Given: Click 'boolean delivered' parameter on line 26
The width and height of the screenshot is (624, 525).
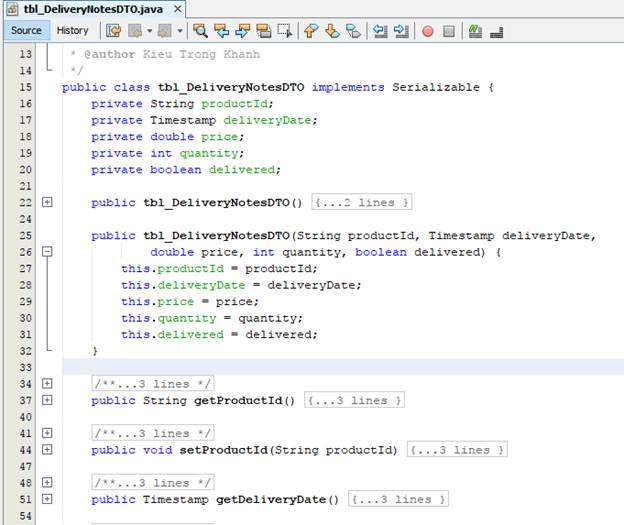Looking at the screenshot, I should coord(418,252).
